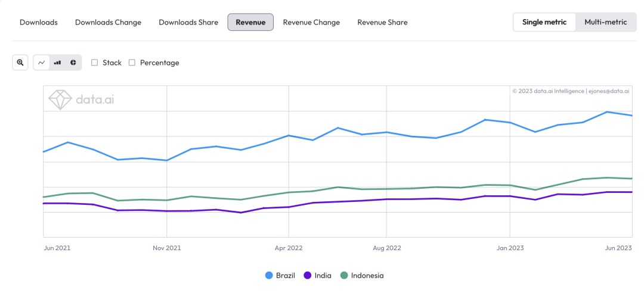Select the Multi-metric toggle option
The height and width of the screenshot is (293, 644).
tap(605, 22)
